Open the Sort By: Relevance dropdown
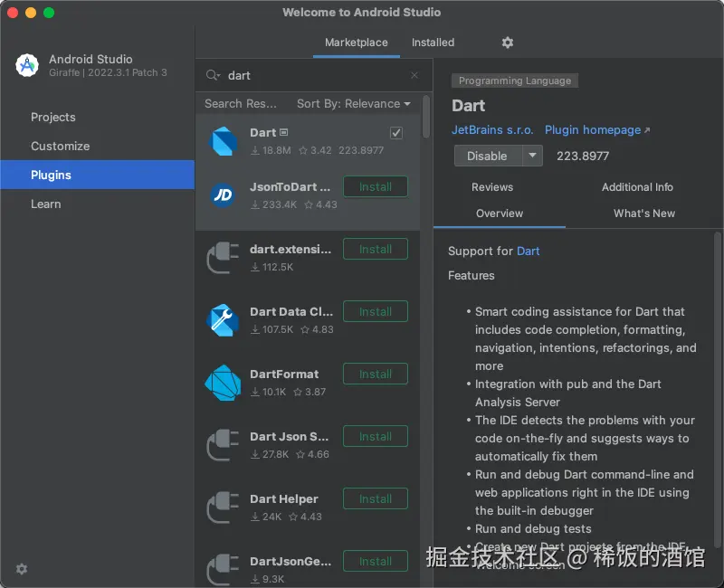This screenshot has height=588, width=724. coord(353,103)
